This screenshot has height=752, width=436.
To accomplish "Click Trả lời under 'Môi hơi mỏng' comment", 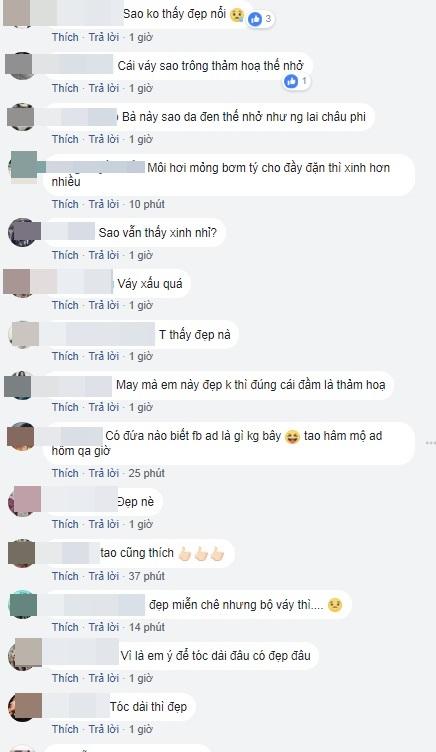I will point(104,204).
